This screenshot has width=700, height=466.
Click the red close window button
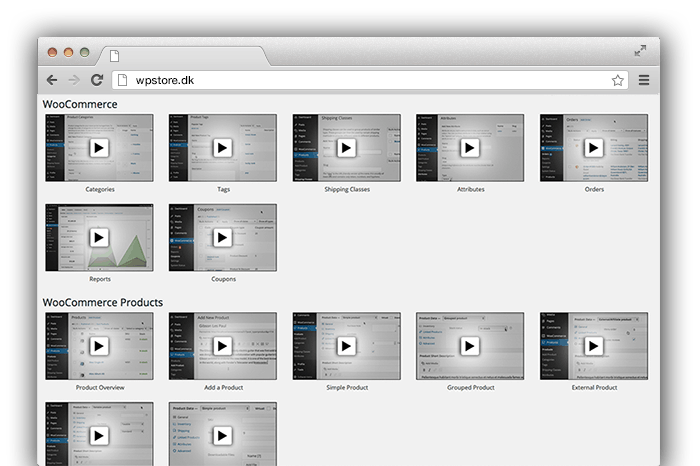pyautogui.click(x=52, y=52)
